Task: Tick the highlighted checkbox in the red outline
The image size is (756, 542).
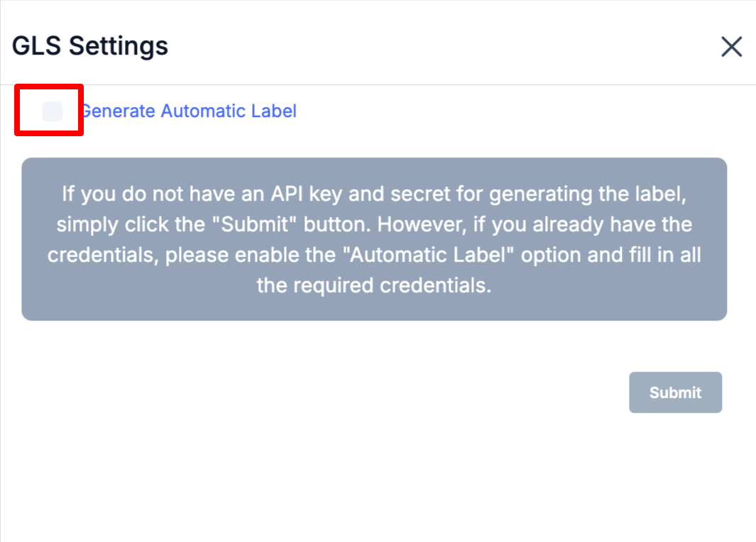Action: (x=52, y=111)
